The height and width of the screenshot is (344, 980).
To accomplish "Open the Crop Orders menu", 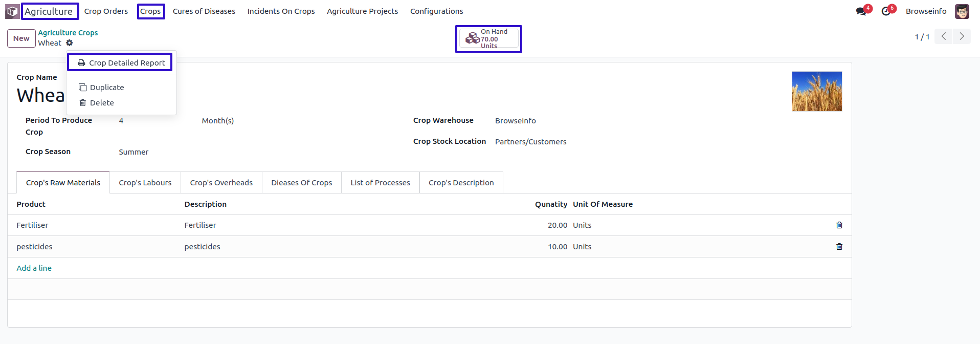I will coord(106,11).
